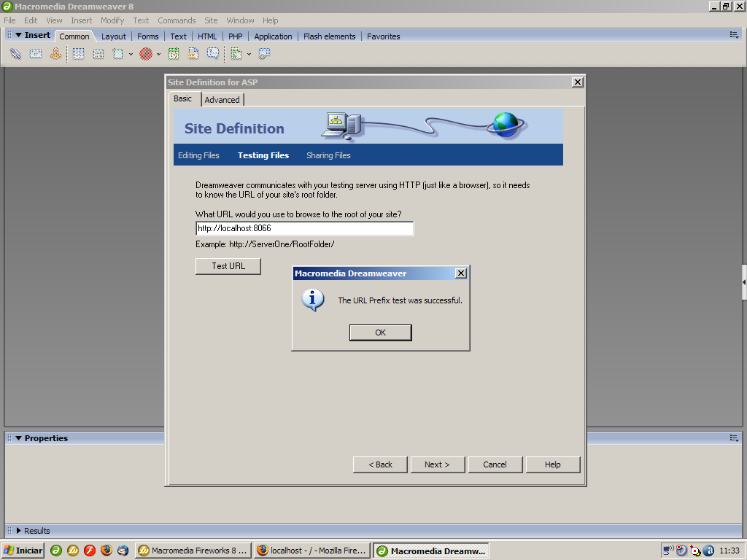This screenshot has height=560, width=747.
Task: Select Basic tab in Site Definition
Action: [x=182, y=98]
